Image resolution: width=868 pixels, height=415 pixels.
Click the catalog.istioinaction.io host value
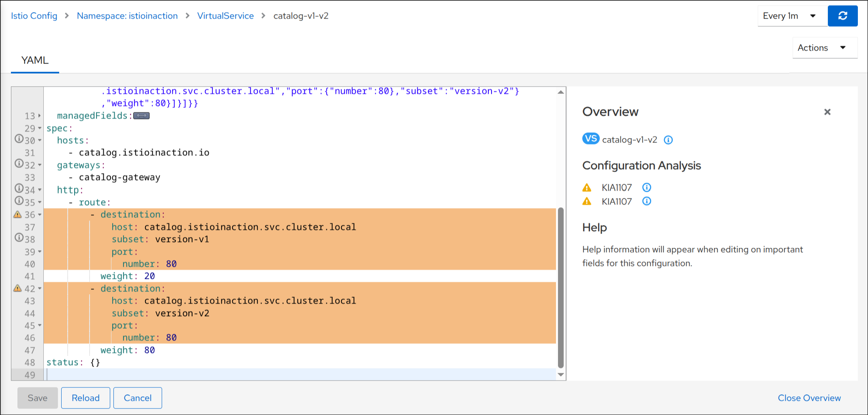(x=144, y=153)
